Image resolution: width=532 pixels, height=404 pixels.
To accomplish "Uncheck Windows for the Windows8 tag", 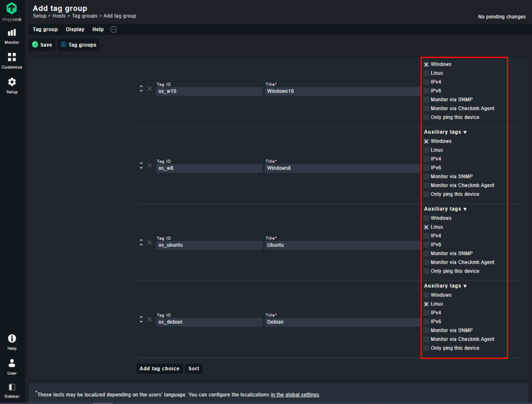I will [x=426, y=141].
